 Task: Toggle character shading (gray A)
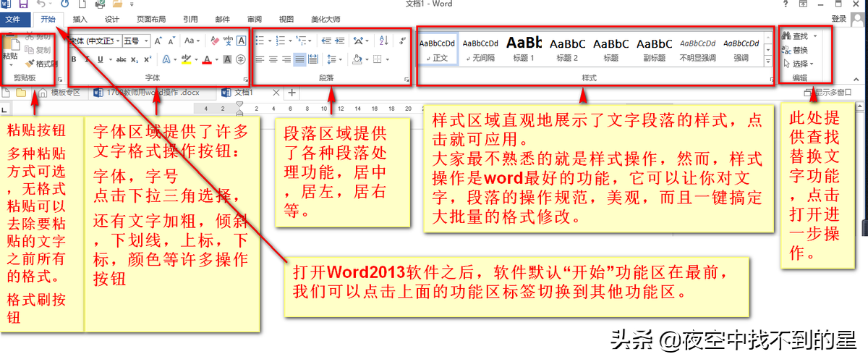pyautogui.click(x=228, y=59)
